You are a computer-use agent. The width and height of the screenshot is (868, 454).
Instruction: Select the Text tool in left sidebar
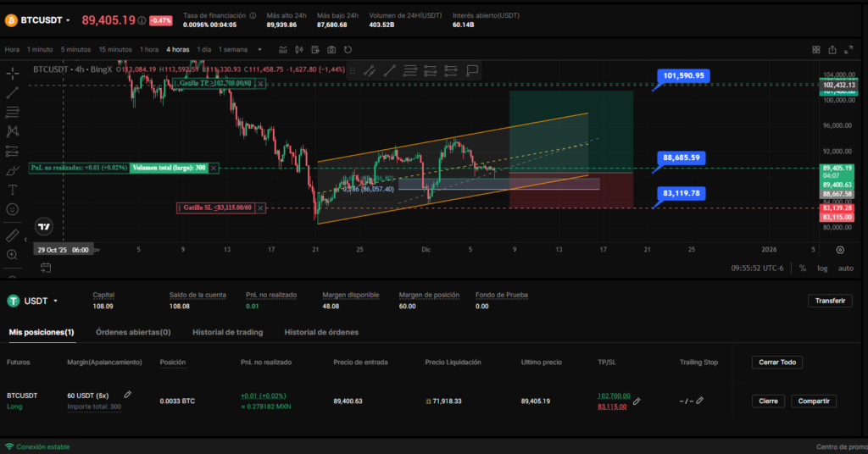coord(13,190)
